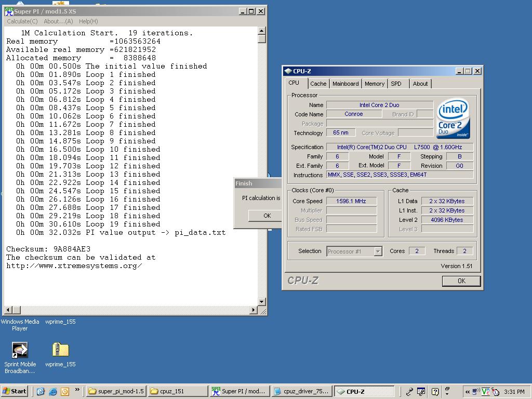The height and width of the screenshot is (399, 532).
Task: Click the Super PI title bar app icon
Action: click(9, 11)
